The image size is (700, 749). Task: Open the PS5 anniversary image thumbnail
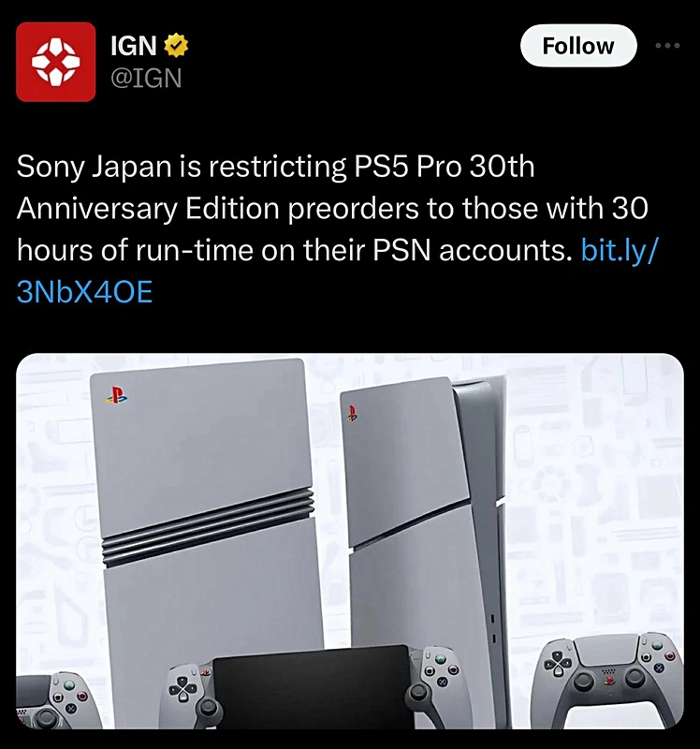[x=349, y=541]
